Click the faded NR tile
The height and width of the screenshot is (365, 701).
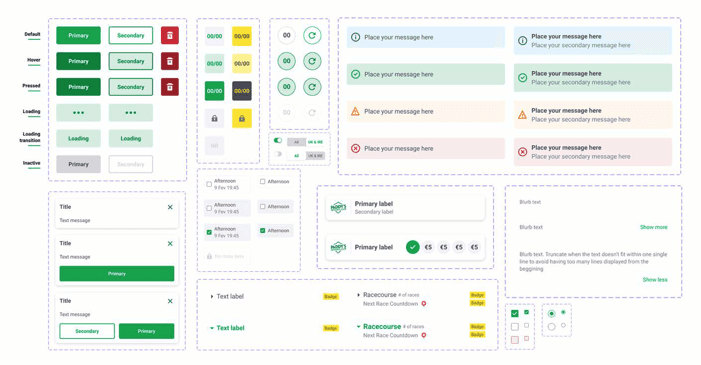tap(215, 146)
